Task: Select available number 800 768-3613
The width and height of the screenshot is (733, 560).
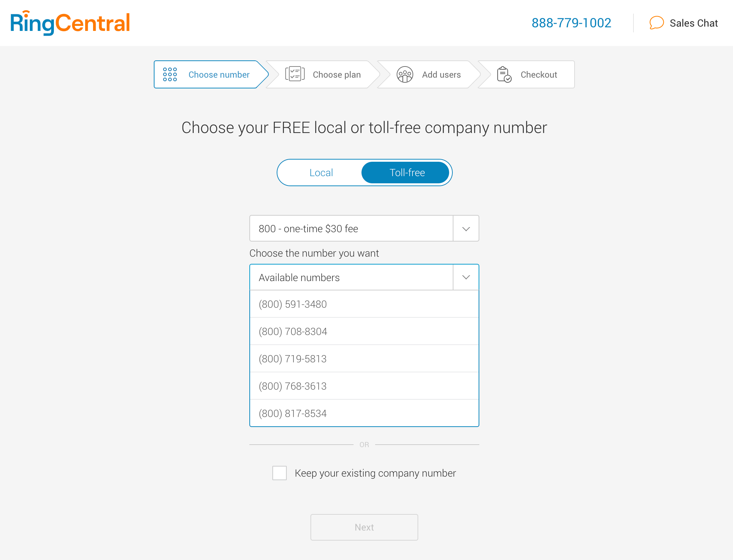Action: 364,386
